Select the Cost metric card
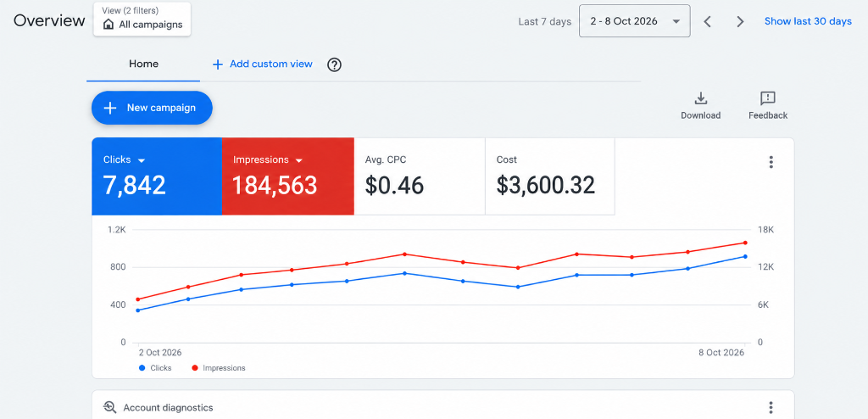The height and width of the screenshot is (419, 868). coord(549,176)
